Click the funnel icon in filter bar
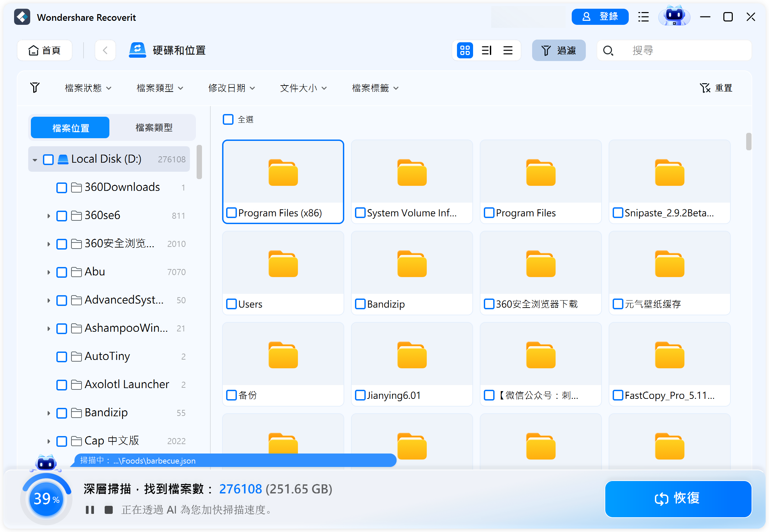The width and height of the screenshot is (769, 532). tap(35, 88)
